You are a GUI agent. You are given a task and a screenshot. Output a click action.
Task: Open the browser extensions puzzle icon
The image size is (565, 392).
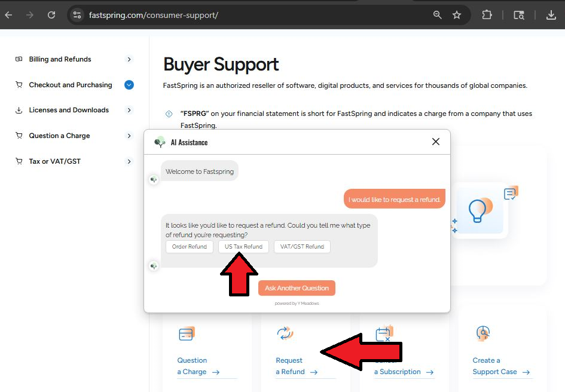tap(487, 15)
